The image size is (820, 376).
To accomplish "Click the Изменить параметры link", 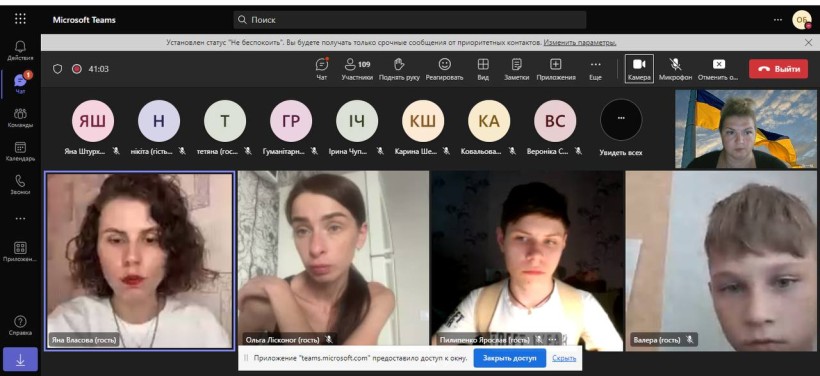I will [579, 42].
